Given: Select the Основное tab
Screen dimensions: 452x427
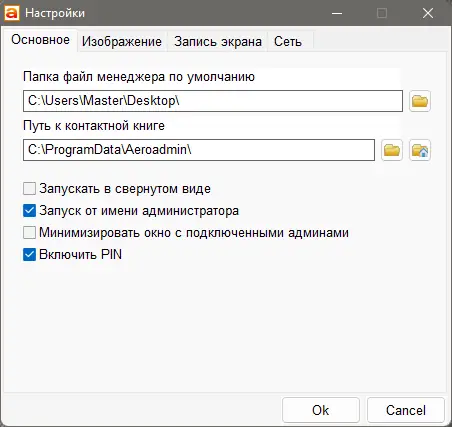Looking at the screenshot, I should pos(40,40).
